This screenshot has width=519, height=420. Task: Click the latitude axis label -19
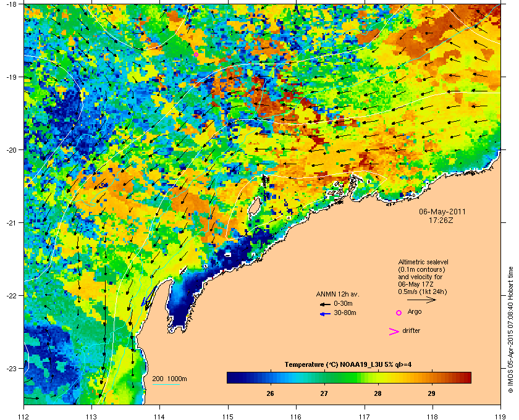[x=12, y=77]
